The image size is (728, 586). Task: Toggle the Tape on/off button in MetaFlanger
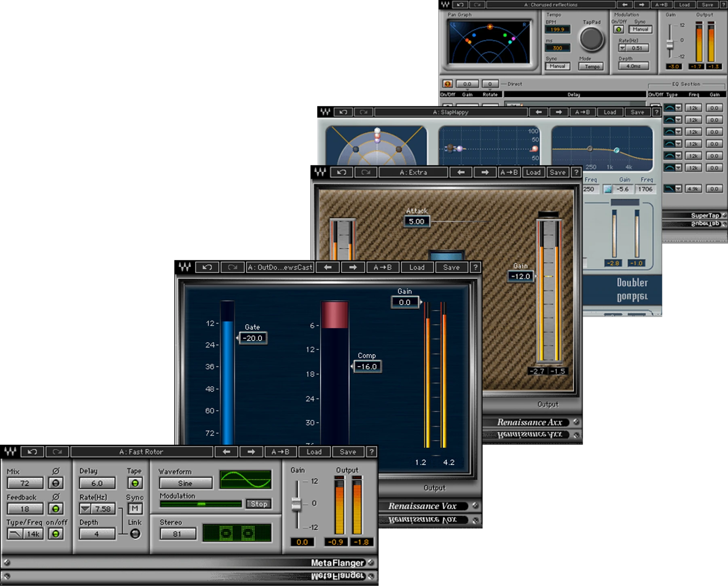135,483
